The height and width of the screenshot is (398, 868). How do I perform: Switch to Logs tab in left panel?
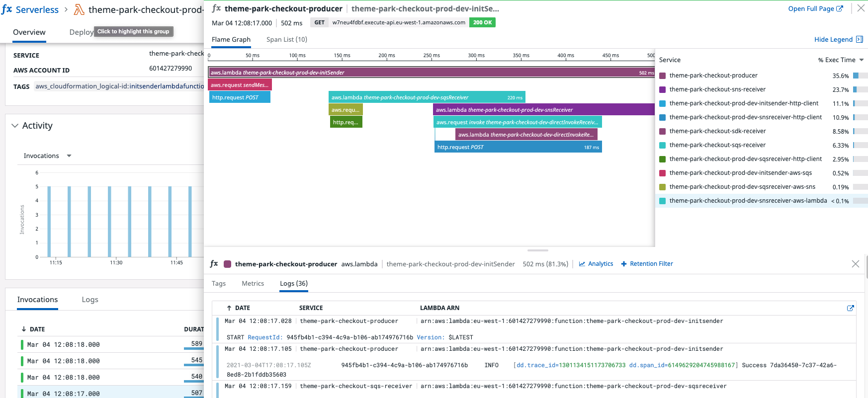[x=90, y=300]
